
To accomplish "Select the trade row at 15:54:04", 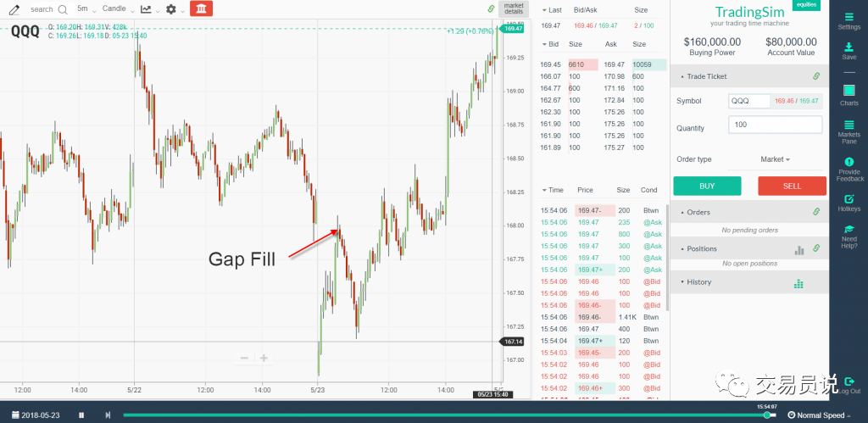I will 603,341.
